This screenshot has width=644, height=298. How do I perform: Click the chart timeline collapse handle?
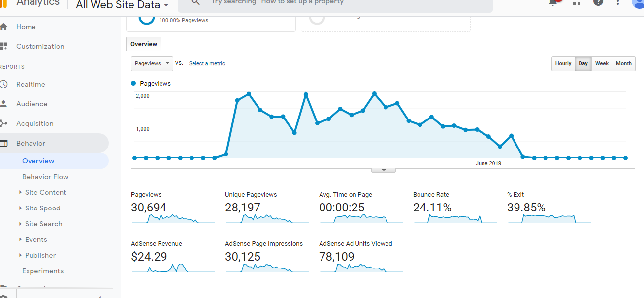pos(383,170)
